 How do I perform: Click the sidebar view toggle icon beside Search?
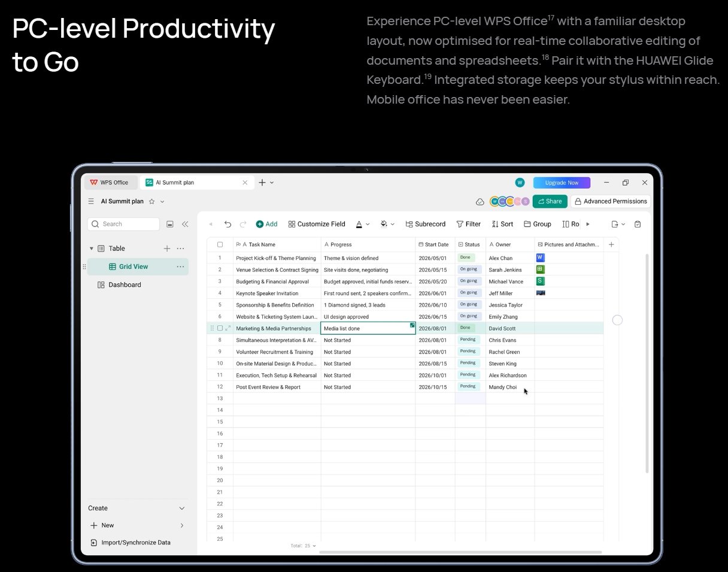pos(170,224)
